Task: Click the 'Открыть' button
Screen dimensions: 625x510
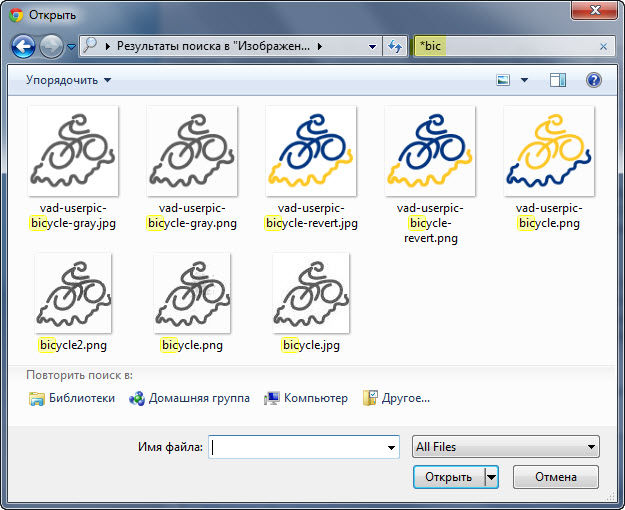Action: (x=449, y=477)
